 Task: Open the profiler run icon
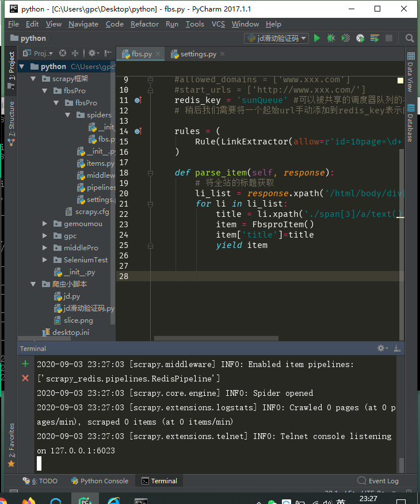click(360, 38)
